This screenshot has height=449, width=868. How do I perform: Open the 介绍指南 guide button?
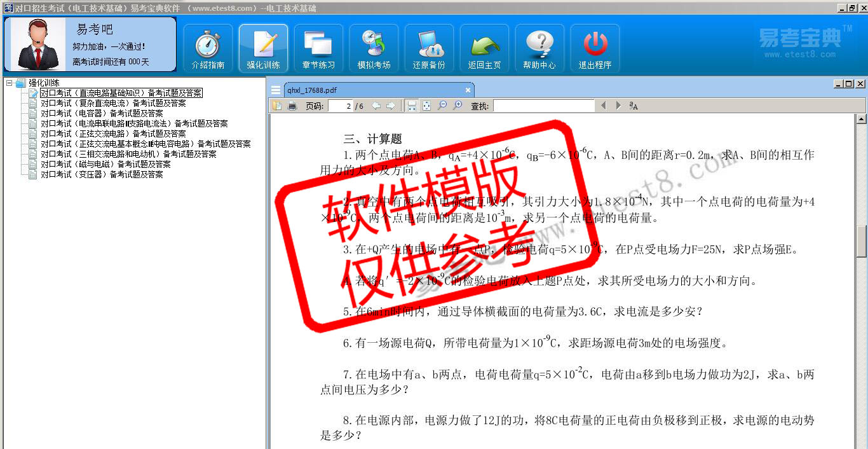click(208, 49)
